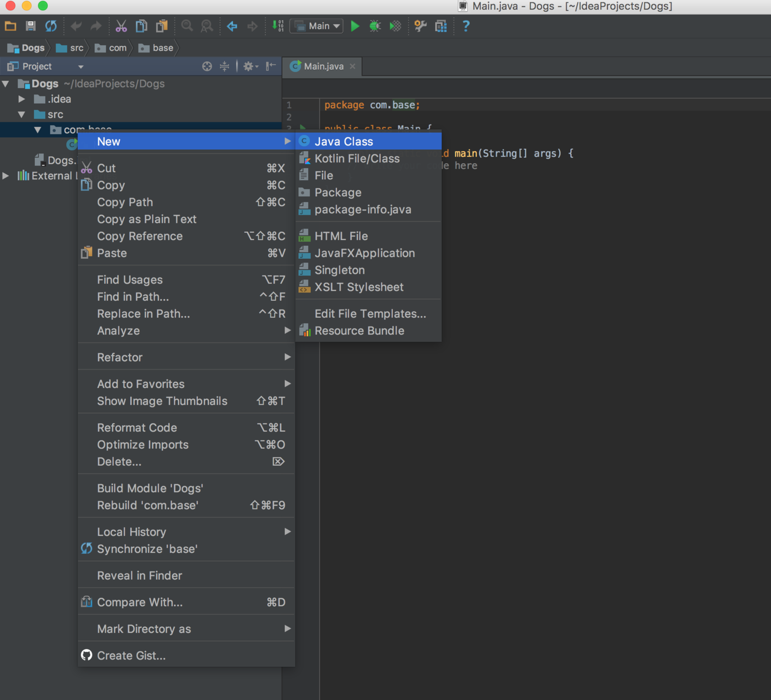
Task: Click the Copy toolbar icon
Action: tap(141, 26)
